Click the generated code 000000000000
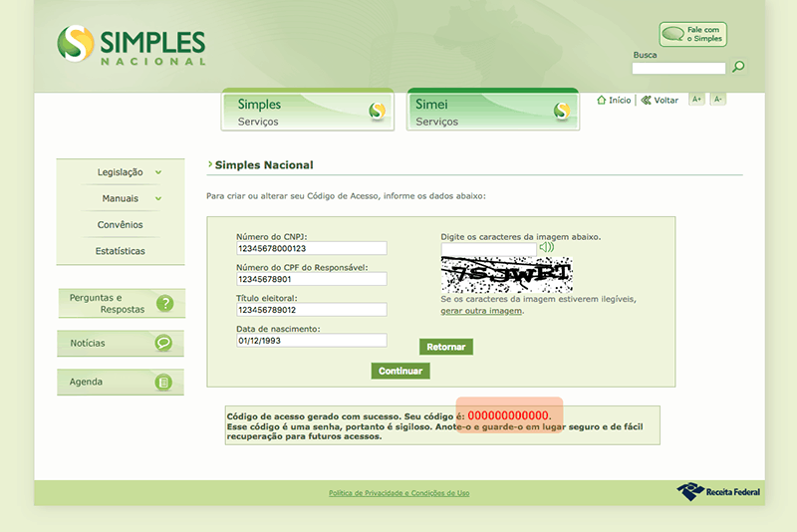Screen dimensions: 797x532 point(508,415)
